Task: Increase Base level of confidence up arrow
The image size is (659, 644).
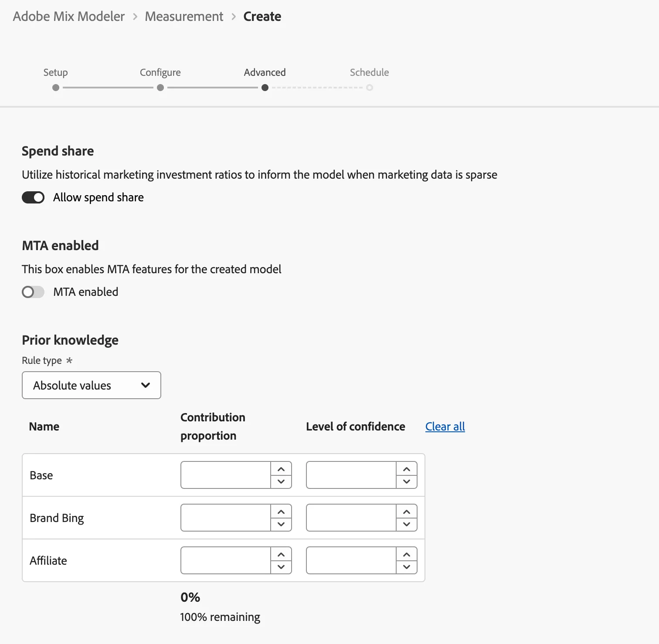Action: point(407,469)
